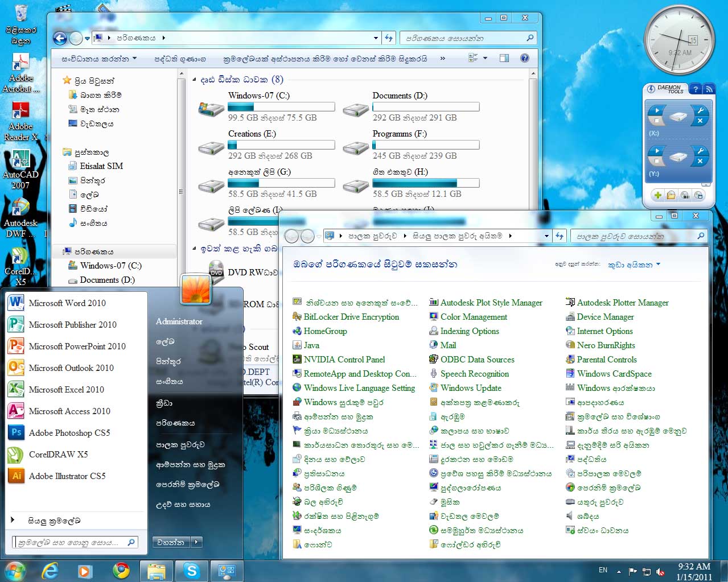Viewport: 728px width, 582px height.
Task: Click Skype icon on taskbar
Action: [192, 571]
